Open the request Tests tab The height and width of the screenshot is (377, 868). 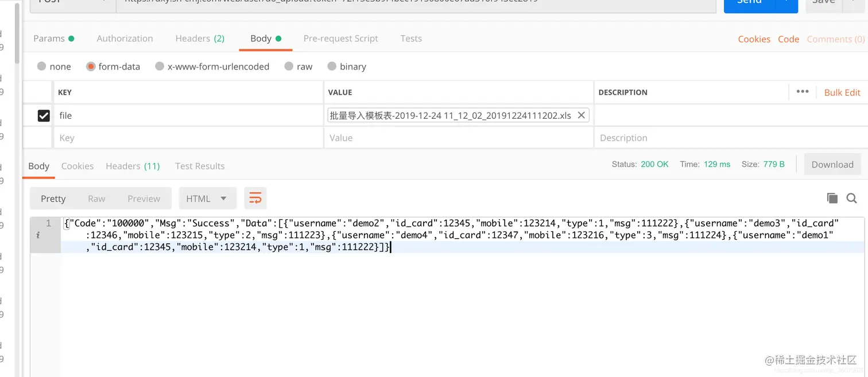pyautogui.click(x=411, y=38)
